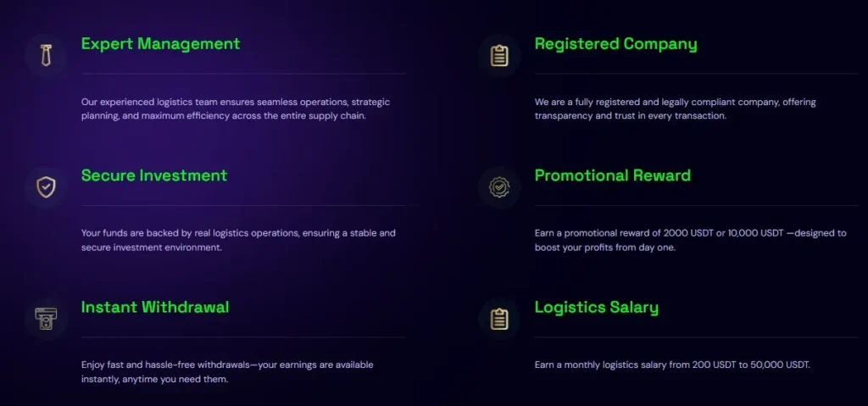
Task: Click the badge icon beside Promotional Reward
Action: pyautogui.click(x=499, y=186)
